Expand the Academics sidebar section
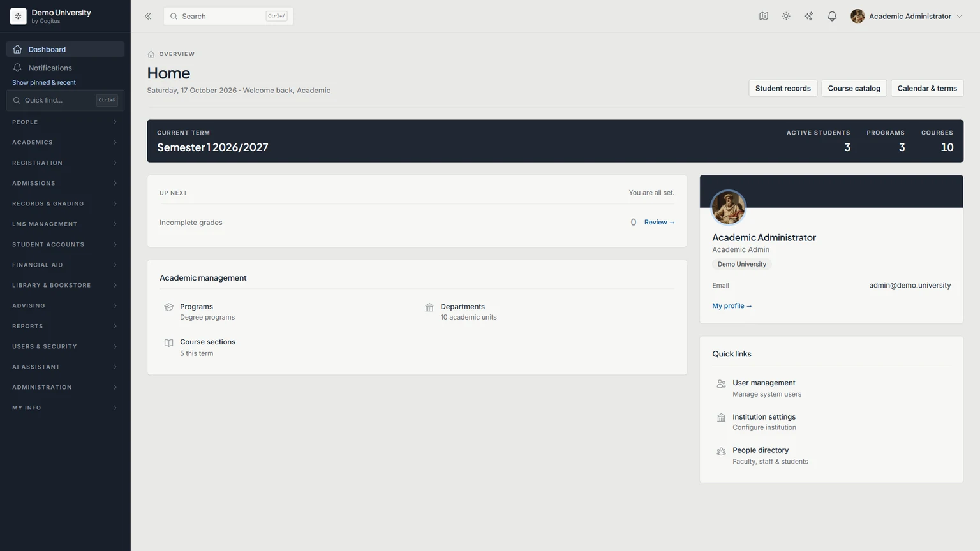The width and height of the screenshot is (980, 551). click(65, 142)
